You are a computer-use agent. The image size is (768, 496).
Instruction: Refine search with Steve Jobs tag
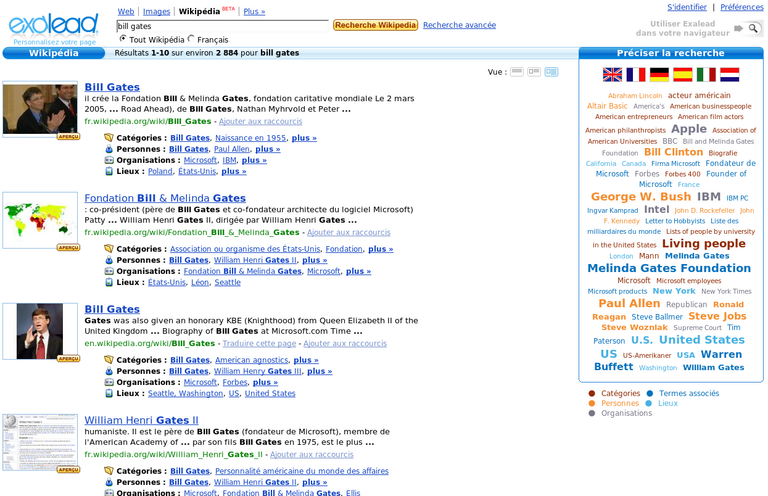pos(717,316)
